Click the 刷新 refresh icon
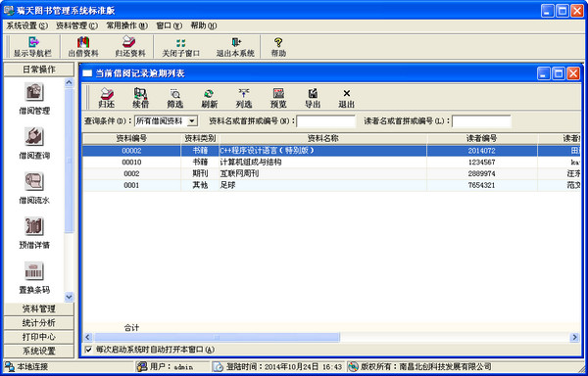The height and width of the screenshot is (376, 588). (x=210, y=99)
